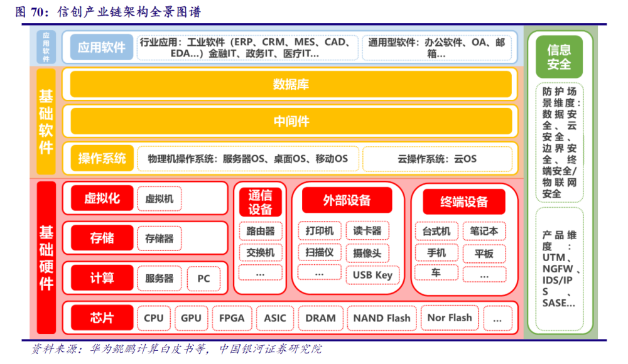Click the red 虚拟化 label

[102, 198]
